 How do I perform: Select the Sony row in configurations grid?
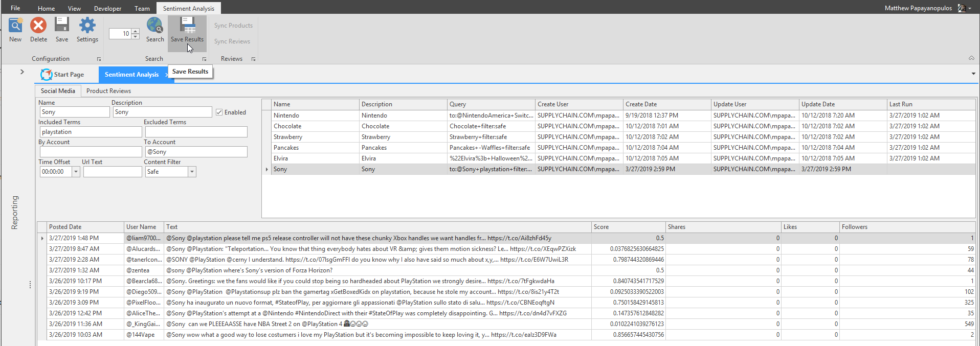point(623,169)
